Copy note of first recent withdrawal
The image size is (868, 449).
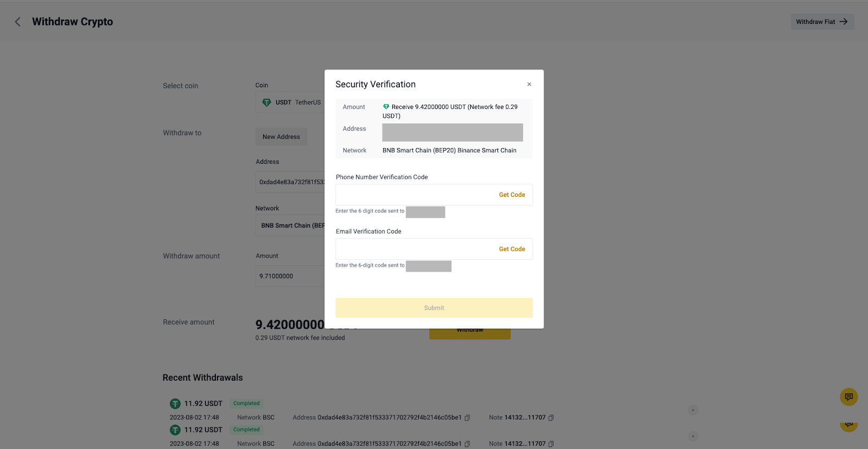point(551,418)
